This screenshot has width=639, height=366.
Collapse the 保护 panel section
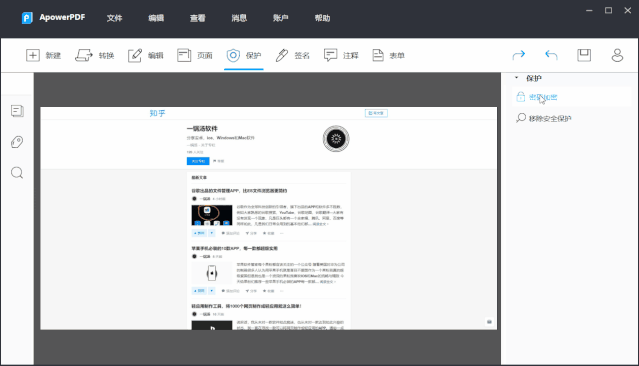(516, 77)
